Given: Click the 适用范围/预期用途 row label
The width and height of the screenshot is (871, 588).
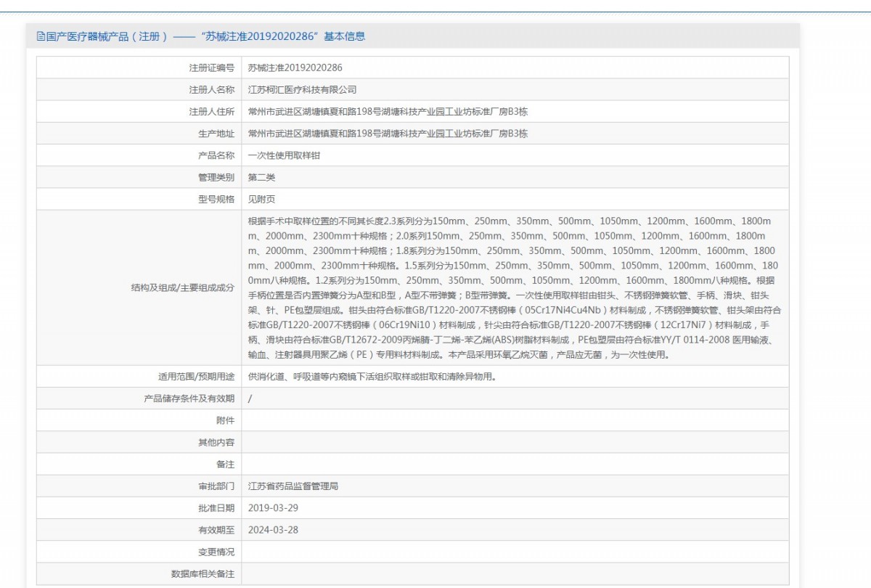Looking at the screenshot, I should click(197, 377).
